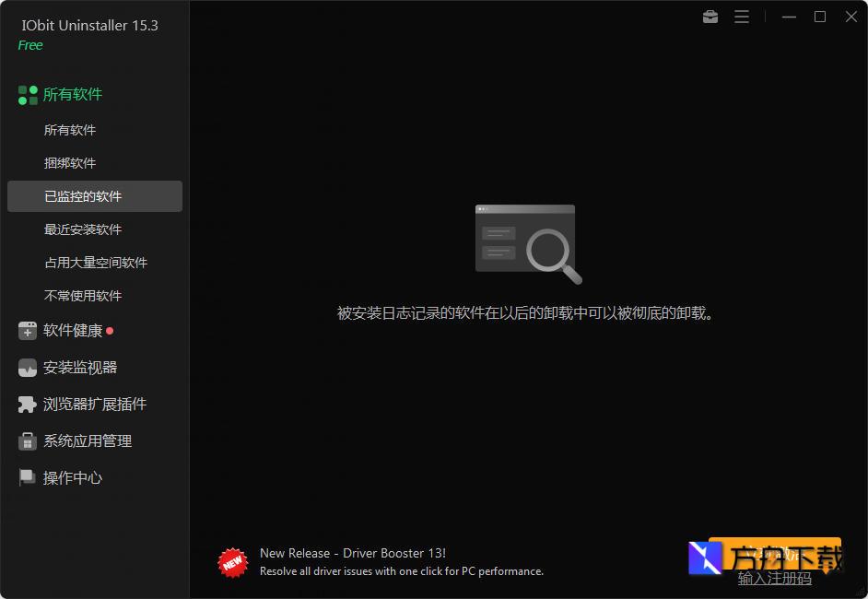
Task: Open the 软件健康 panel from the sidebar
Action: pyautogui.click(x=69, y=330)
